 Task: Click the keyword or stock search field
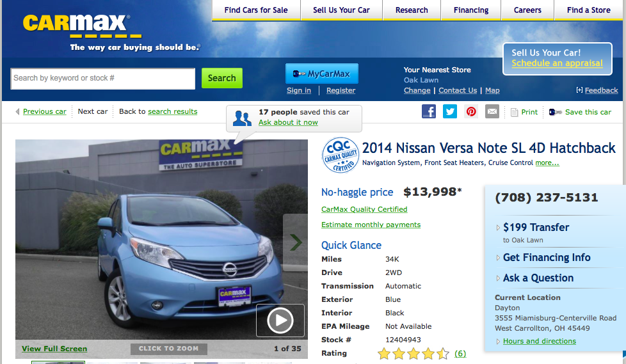click(103, 78)
